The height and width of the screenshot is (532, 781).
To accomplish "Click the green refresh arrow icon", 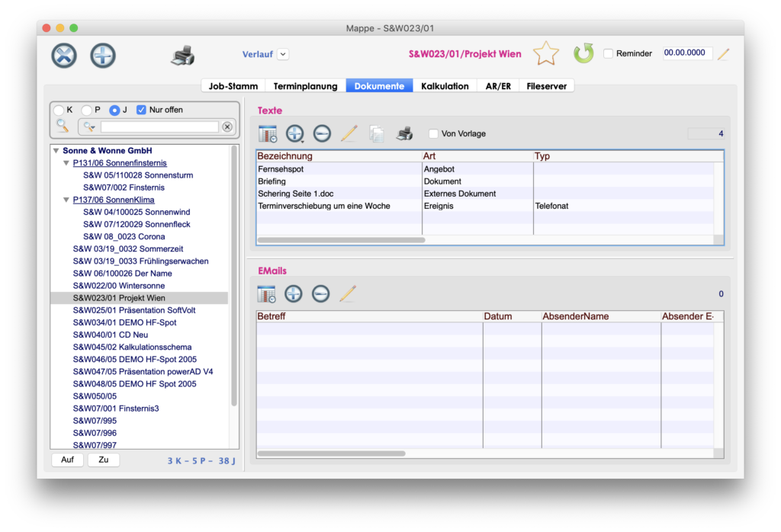I will [x=583, y=53].
